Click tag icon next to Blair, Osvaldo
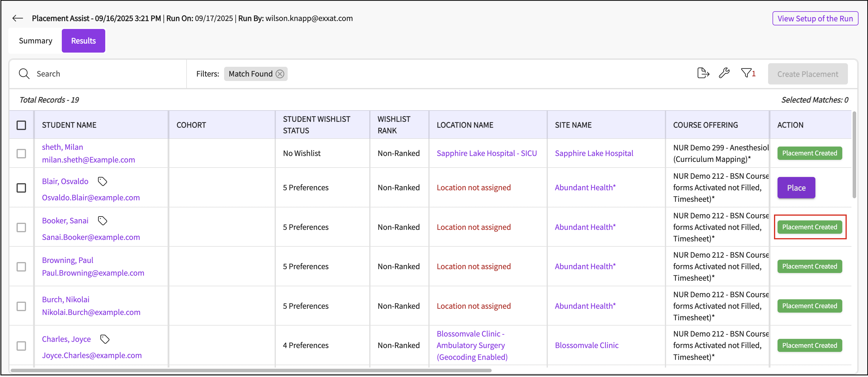Screen dimensions: 868x377 tap(102, 181)
